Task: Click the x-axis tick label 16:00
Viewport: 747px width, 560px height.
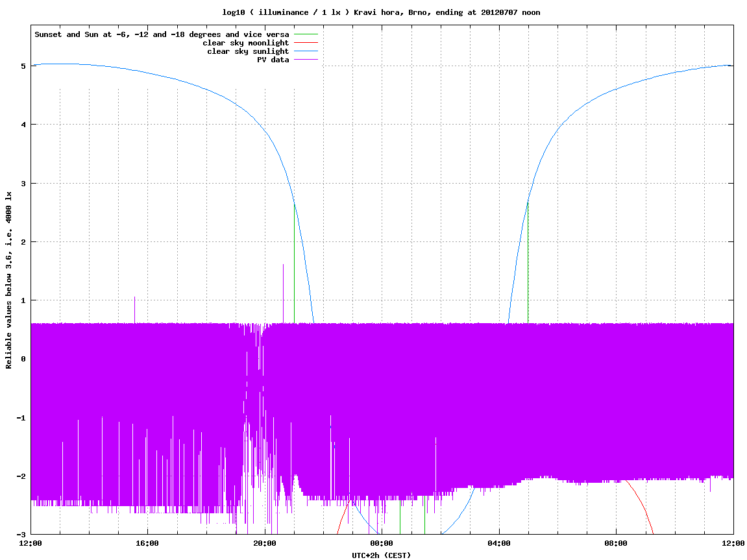Action: (148, 543)
